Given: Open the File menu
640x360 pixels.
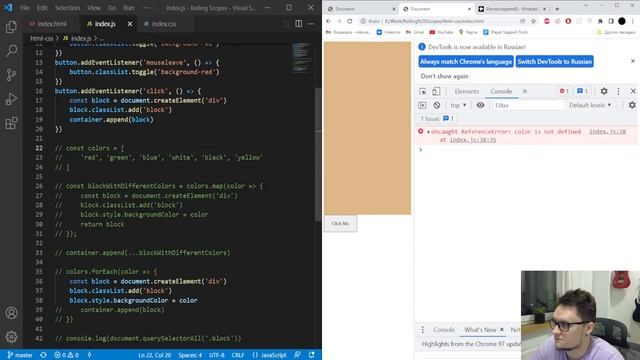Looking at the screenshot, I should 25,8.
